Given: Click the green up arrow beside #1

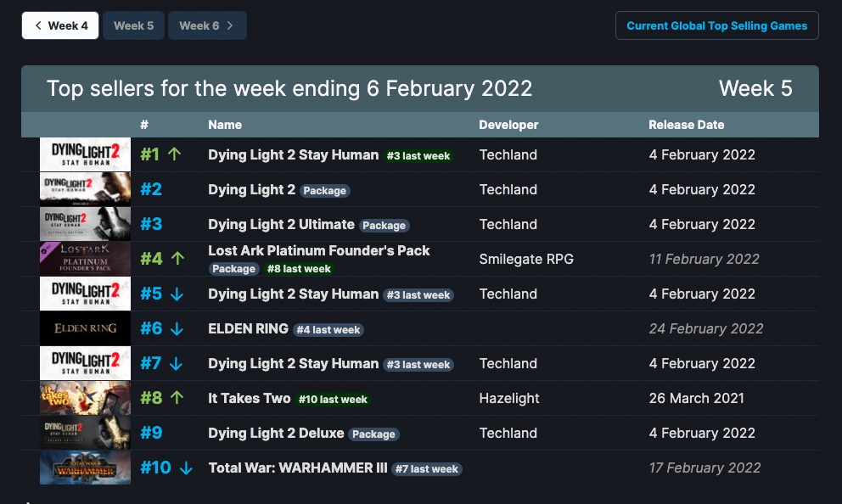Looking at the screenshot, I should click(x=174, y=154).
